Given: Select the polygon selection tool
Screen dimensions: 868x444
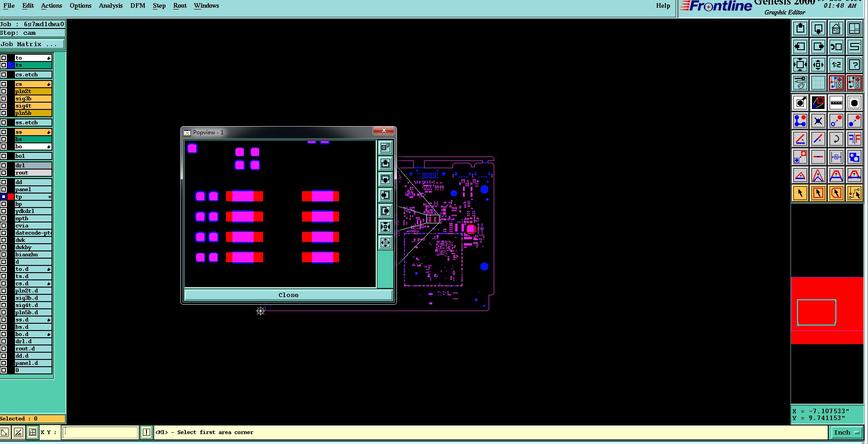Looking at the screenshot, I should click(x=836, y=193).
